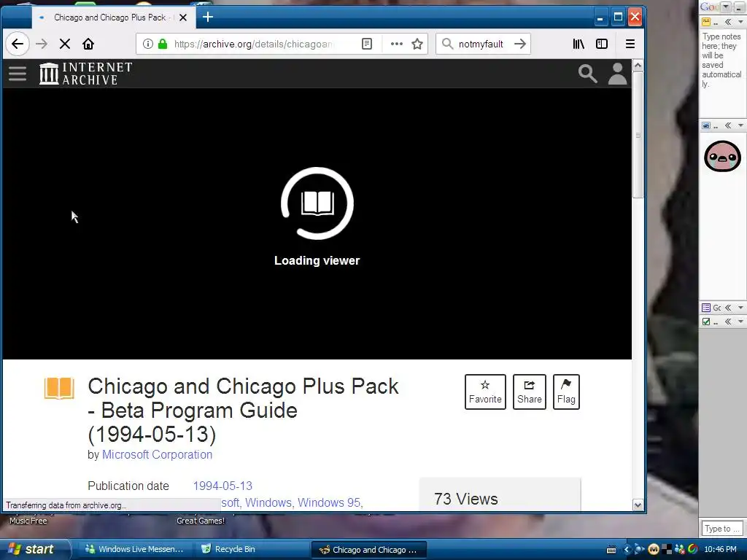The height and width of the screenshot is (560, 747).
Task: Open the Internet Archive user account icon
Action: [x=617, y=74]
